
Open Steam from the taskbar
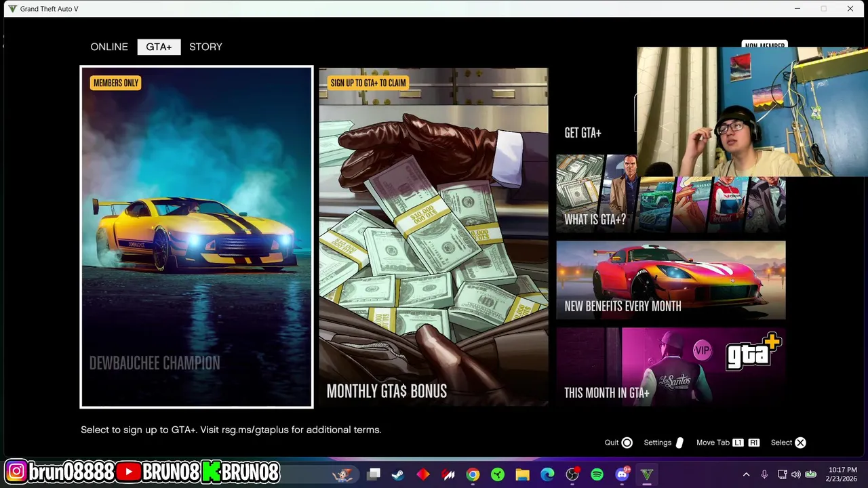click(398, 474)
